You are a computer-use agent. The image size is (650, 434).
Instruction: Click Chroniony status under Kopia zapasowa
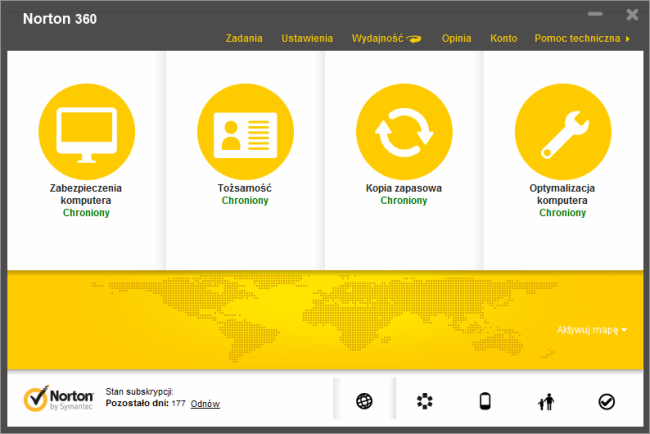[404, 201]
